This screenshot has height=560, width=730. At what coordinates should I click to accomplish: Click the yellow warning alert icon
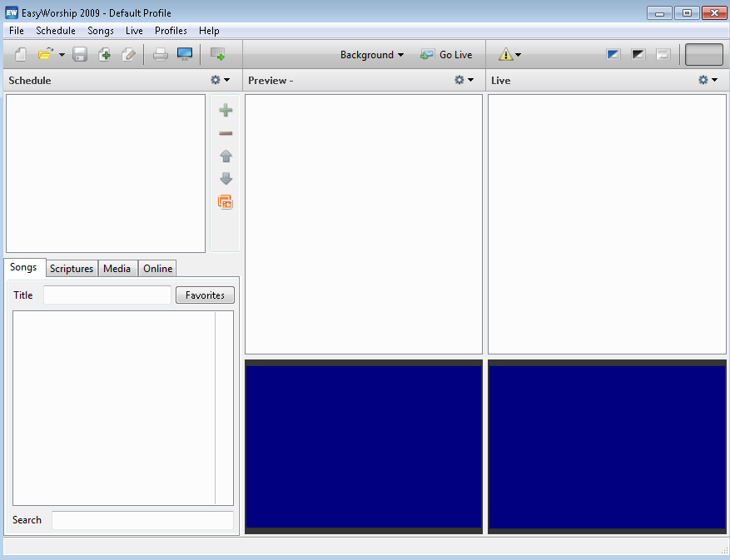pyautogui.click(x=505, y=54)
